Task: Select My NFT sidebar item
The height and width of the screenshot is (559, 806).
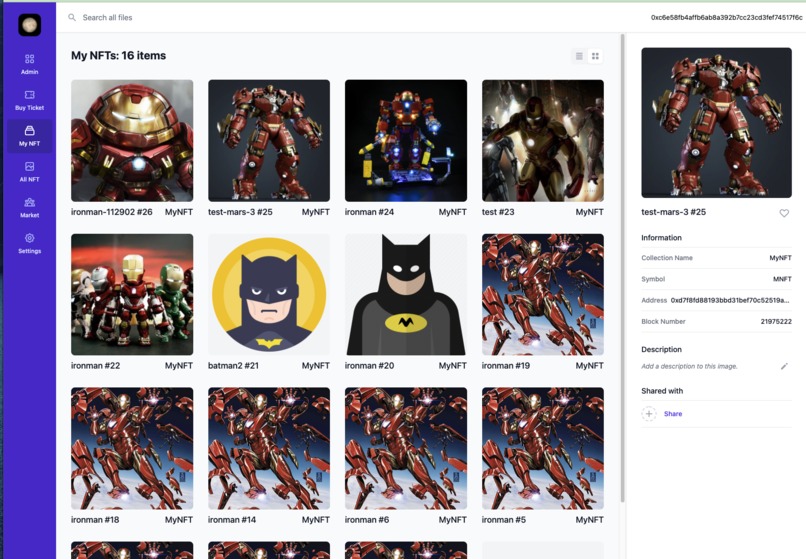Action: (x=29, y=136)
